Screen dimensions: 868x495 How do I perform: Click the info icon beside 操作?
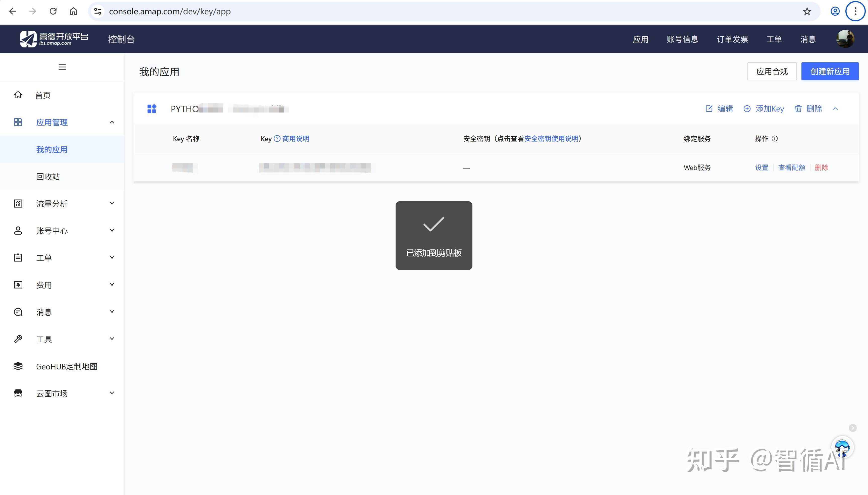[775, 139]
